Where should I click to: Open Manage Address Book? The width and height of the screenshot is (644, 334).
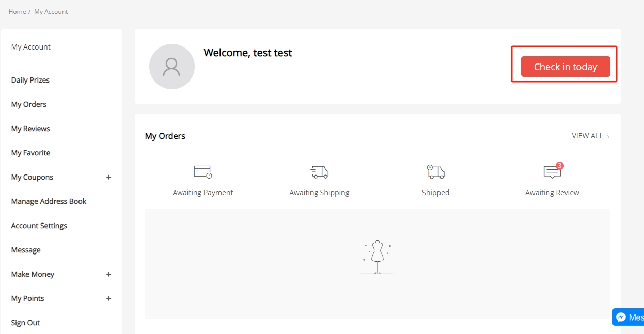pyautogui.click(x=49, y=201)
